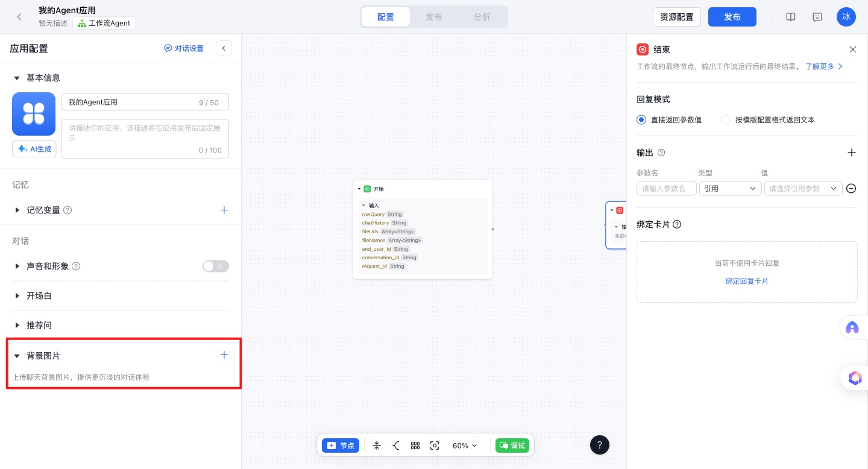This screenshot has width=868, height=469.
Task: Remove the output parameter row
Action: (x=851, y=189)
